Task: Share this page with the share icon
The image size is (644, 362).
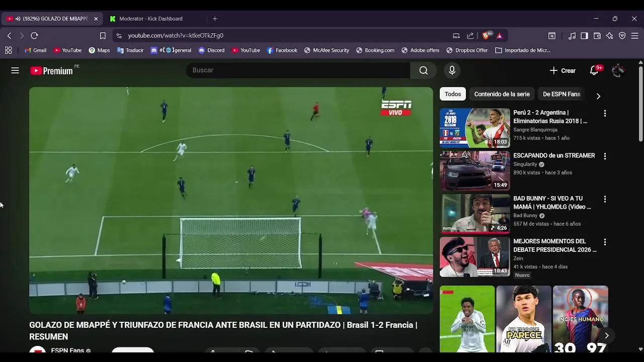Action: coord(470,36)
